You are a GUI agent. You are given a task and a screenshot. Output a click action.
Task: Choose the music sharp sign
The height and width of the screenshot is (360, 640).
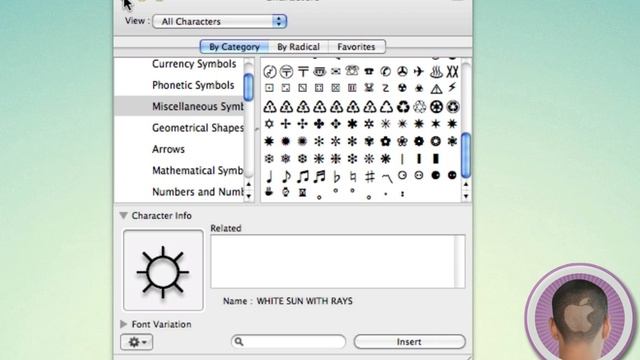[369, 177]
